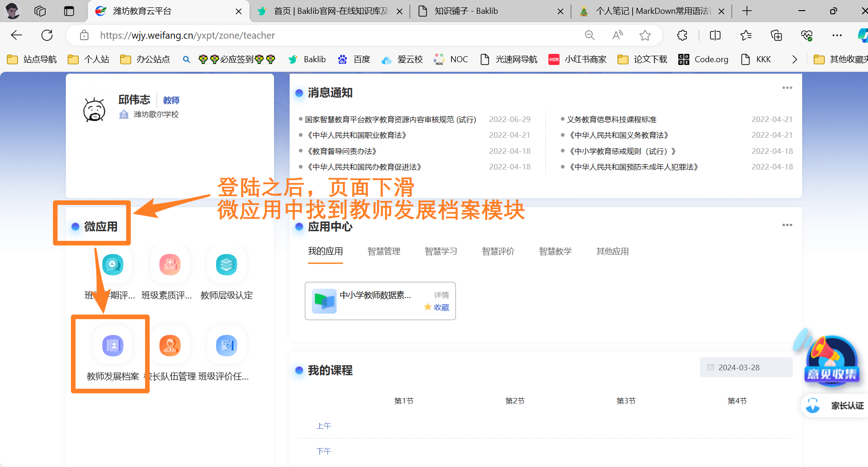The width and height of the screenshot is (868, 467).
Task: Select the 智慧教学 tab
Action: tap(555, 251)
